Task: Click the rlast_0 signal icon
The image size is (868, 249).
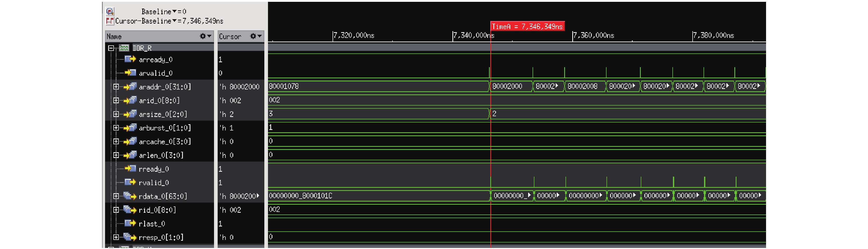Action: pos(130,223)
